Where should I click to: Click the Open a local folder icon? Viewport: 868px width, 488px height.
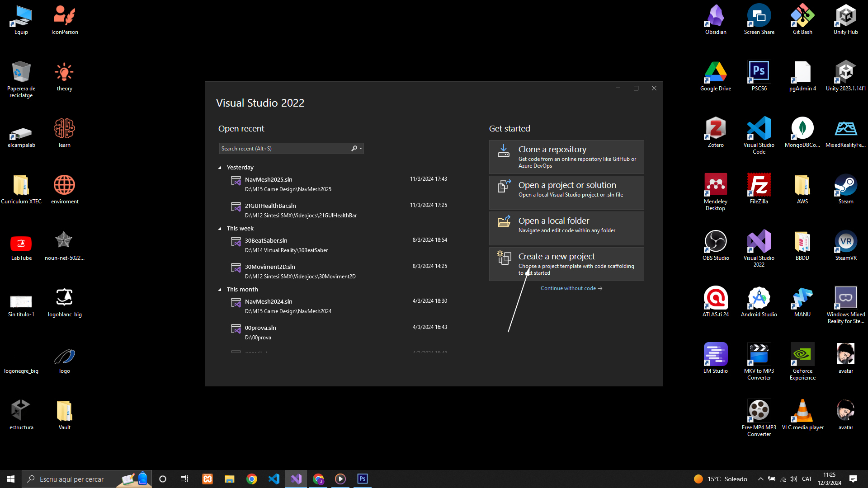click(x=504, y=221)
